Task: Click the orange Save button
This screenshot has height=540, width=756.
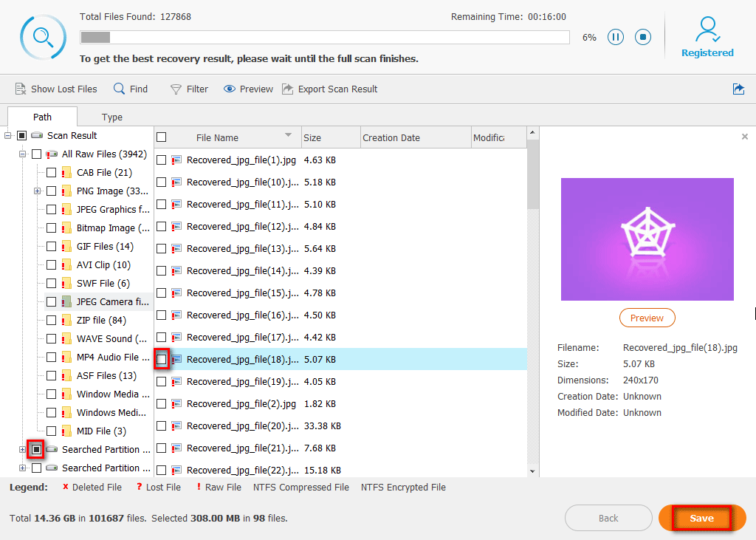Action: (702, 518)
